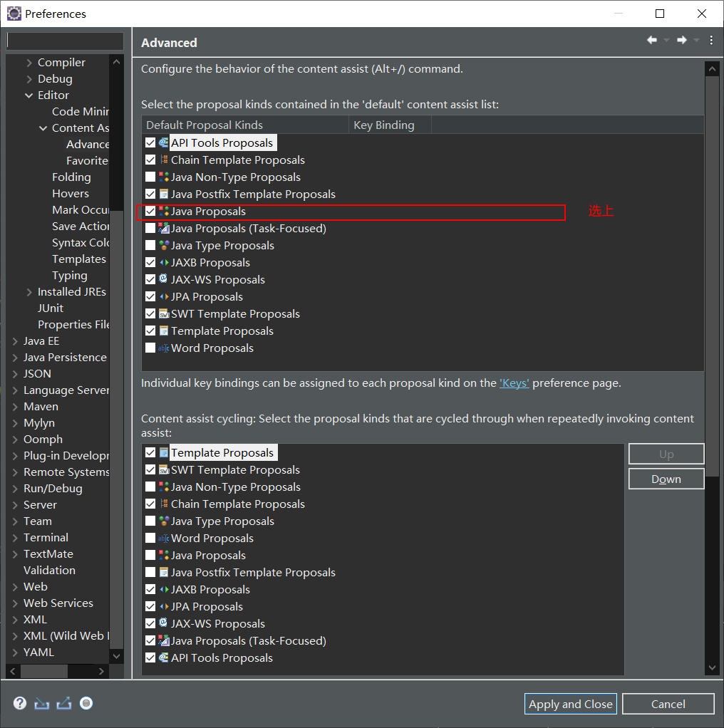The width and height of the screenshot is (724, 728).
Task: Expand the XML node
Action: (15, 620)
